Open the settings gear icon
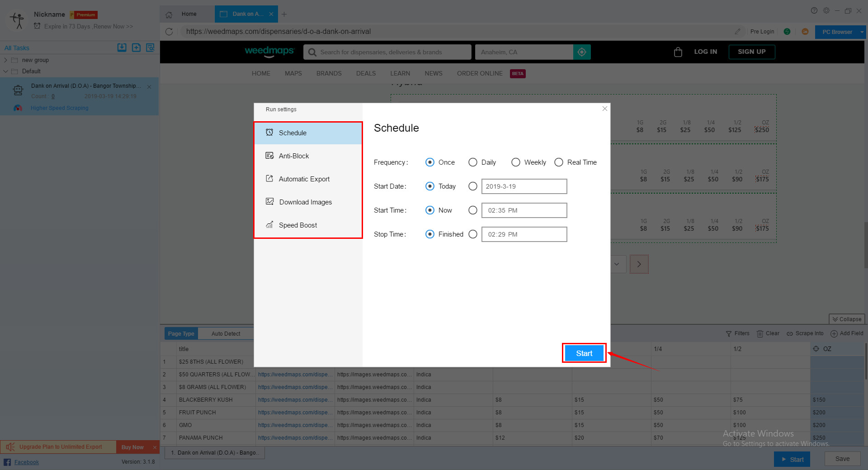Viewport: 868px width, 470px height. 826,10
